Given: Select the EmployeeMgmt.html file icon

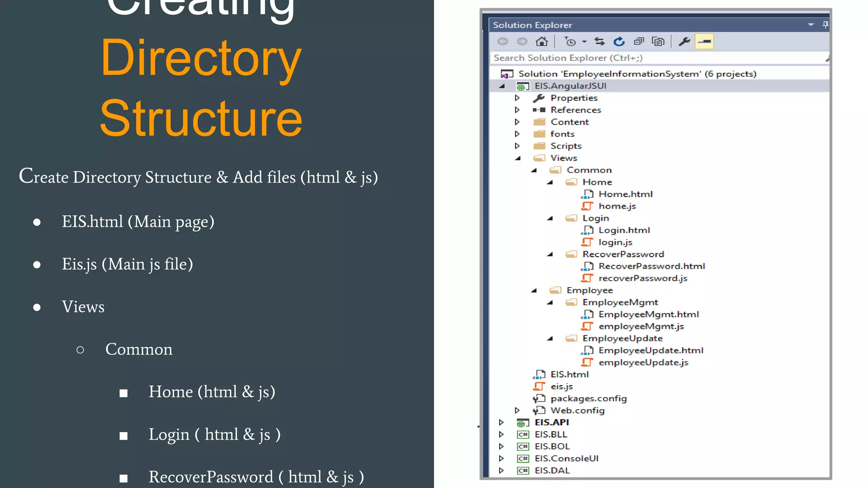Looking at the screenshot, I should click(587, 315).
